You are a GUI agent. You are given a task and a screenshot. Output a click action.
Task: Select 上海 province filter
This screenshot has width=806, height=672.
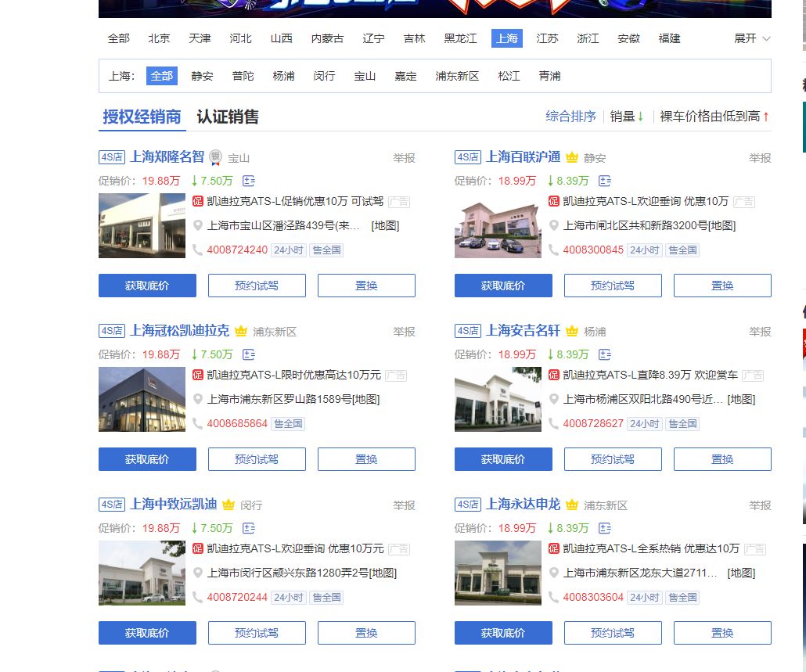[x=507, y=38]
